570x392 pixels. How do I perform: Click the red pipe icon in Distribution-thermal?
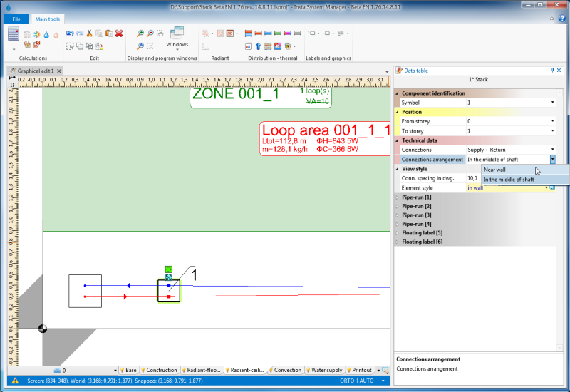coord(259,33)
